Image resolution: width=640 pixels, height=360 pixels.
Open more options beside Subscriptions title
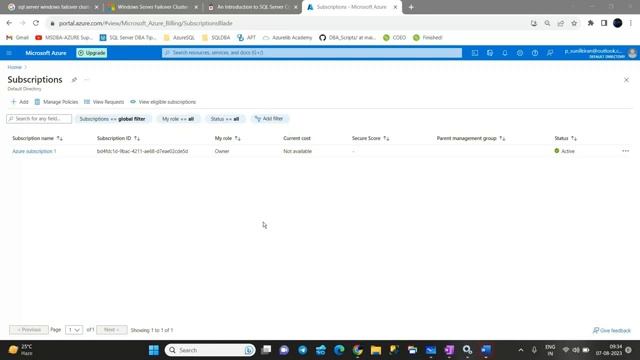click(x=87, y=80)
